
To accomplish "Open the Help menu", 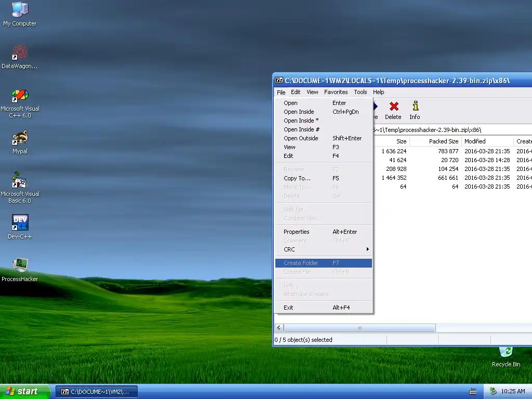I will tap(378, 92).
